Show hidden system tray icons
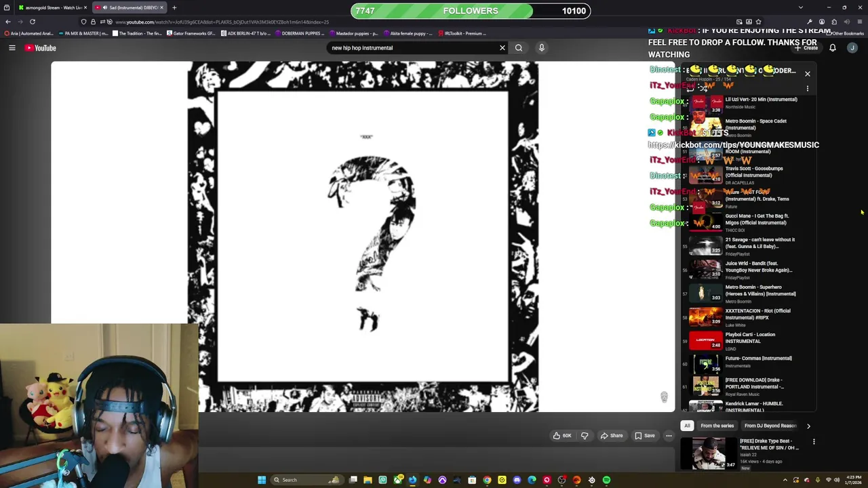868x488 pixels. [785, 480]
